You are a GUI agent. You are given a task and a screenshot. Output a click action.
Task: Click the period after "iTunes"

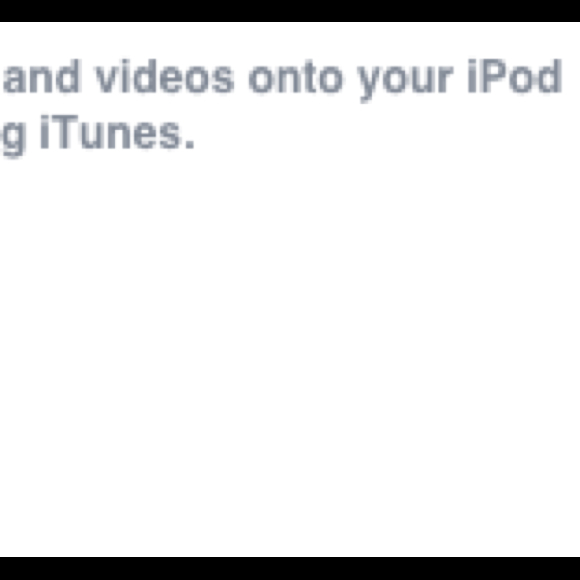[190, 145]
